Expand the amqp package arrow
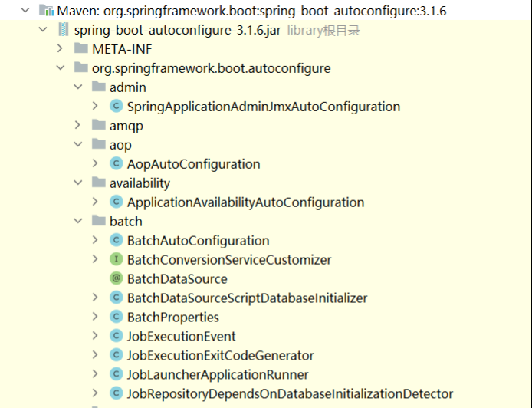The height and width of the screenshot is (408, 532). pos(77,126)
